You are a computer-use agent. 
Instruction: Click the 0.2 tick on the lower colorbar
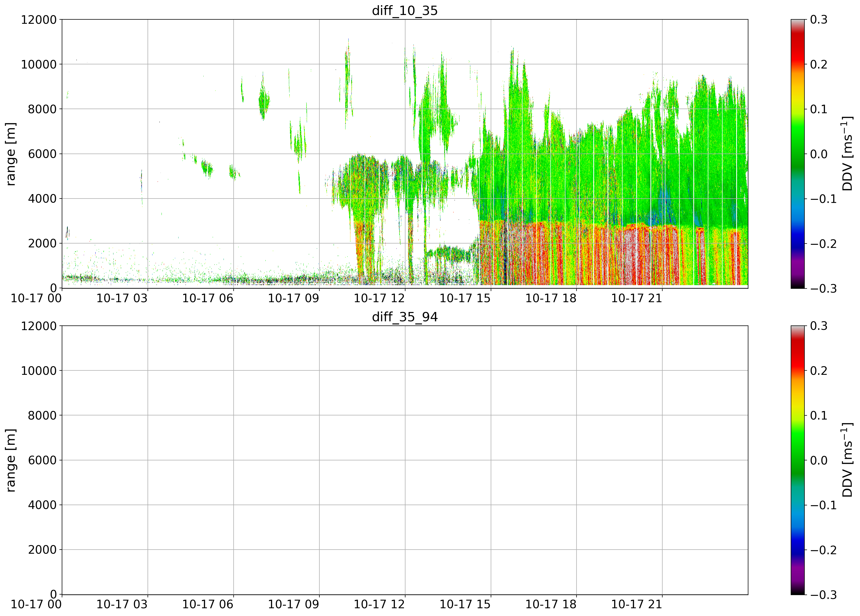point(819,371)
